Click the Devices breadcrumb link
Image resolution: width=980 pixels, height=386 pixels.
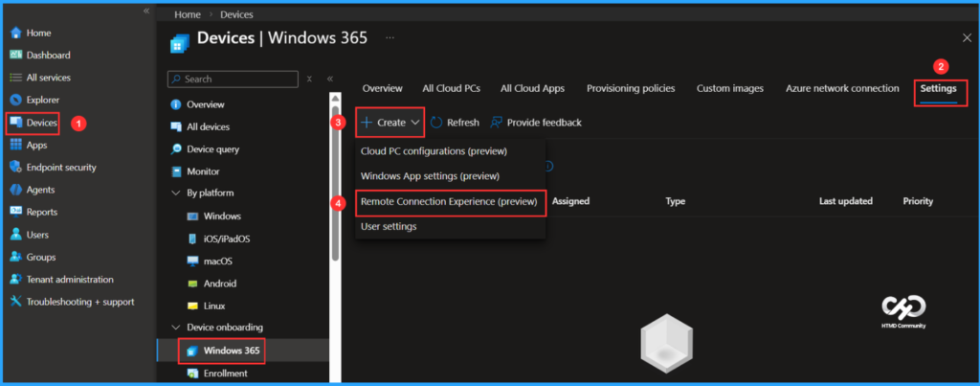(237, 14)
